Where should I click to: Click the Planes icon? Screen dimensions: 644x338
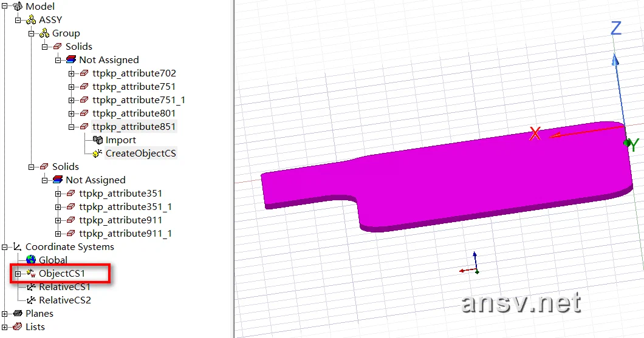pos(18,313)
